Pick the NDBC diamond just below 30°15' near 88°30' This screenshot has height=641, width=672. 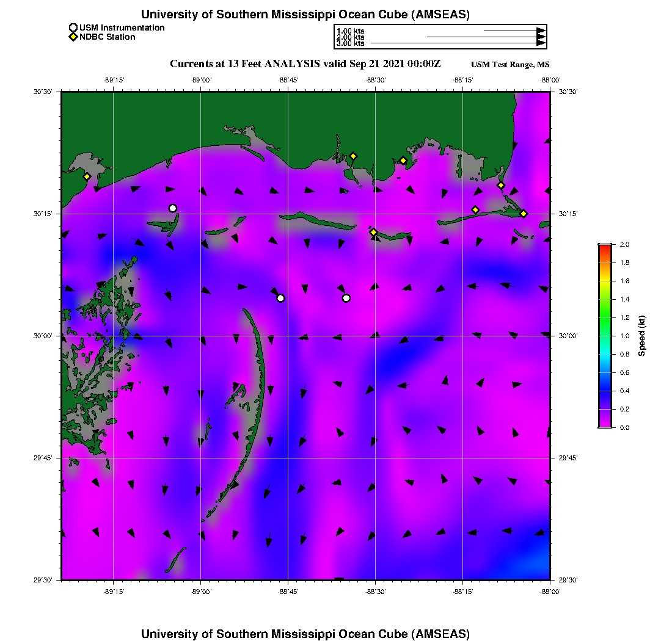(373, 232)
